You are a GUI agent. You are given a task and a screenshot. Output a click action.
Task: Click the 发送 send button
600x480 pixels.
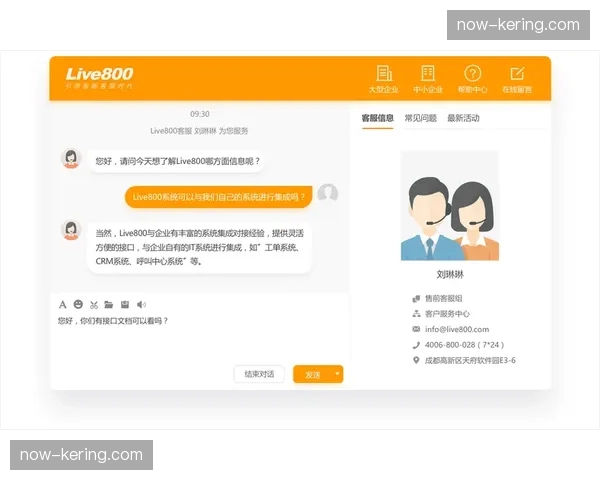pos(313,375)
